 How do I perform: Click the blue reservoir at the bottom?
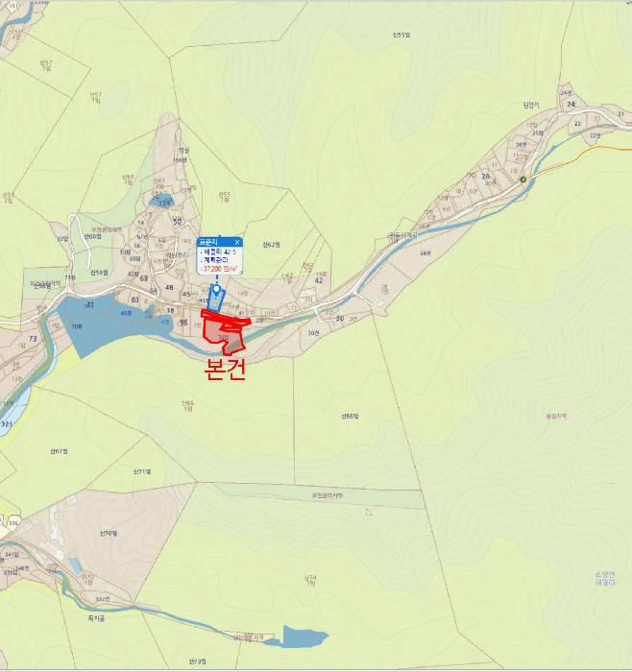tap(304, 636)
